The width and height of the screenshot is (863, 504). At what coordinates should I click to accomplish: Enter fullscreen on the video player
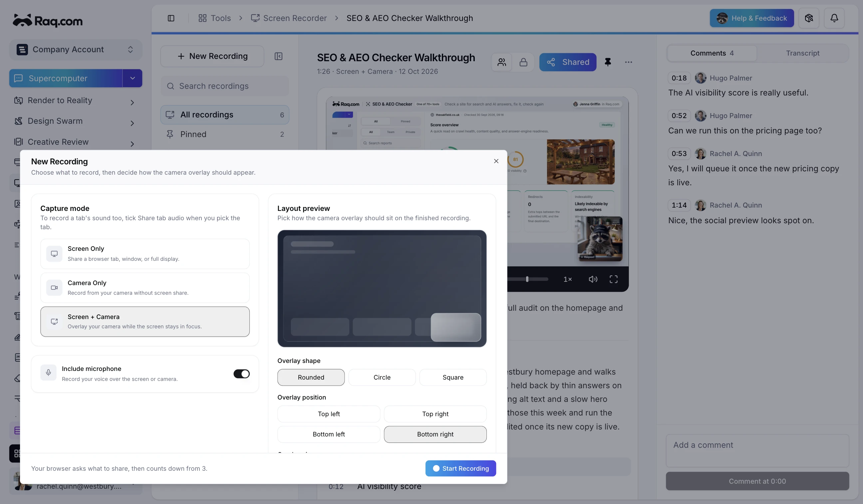pyautogui.click(x=613, y=279)
